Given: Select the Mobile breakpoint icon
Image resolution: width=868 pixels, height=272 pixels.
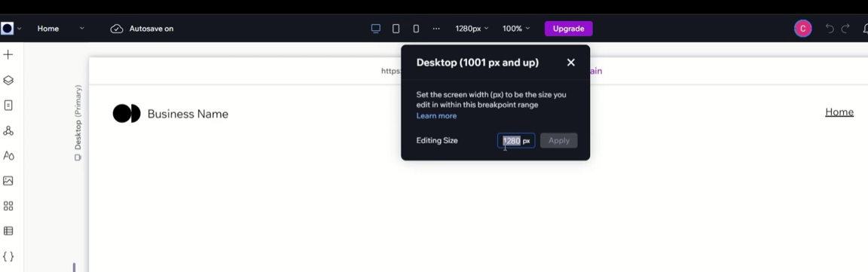Looking at the screenshot, I should click(416, 28).
